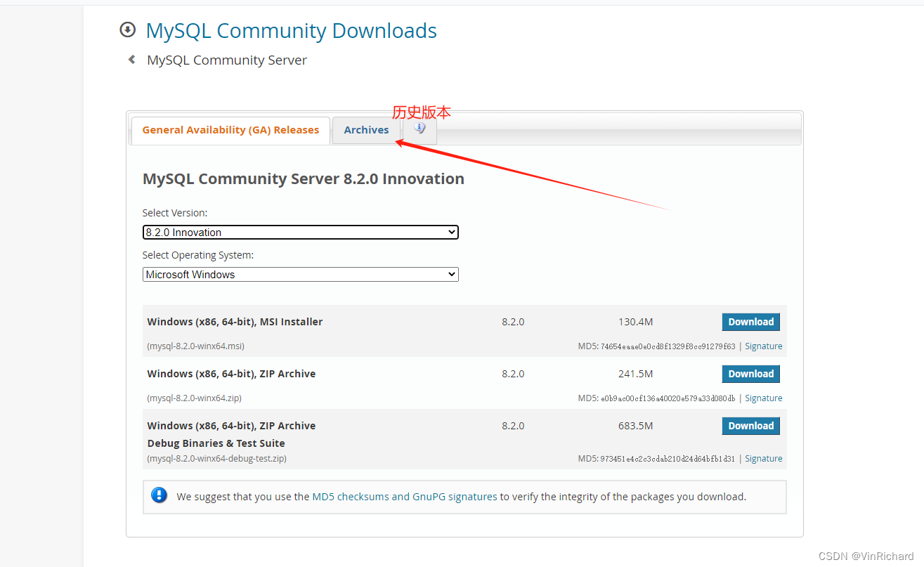Open the Select Operating System dropdown

[x=301, y=274]
